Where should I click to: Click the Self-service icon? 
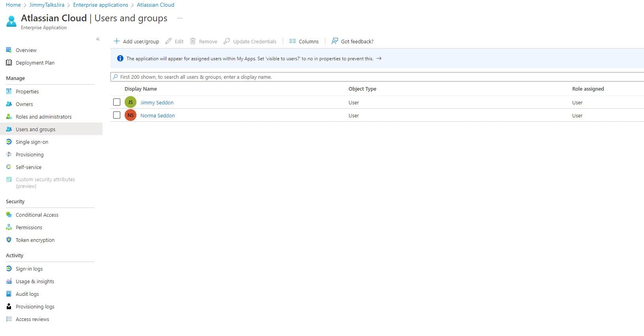(9, 167)
